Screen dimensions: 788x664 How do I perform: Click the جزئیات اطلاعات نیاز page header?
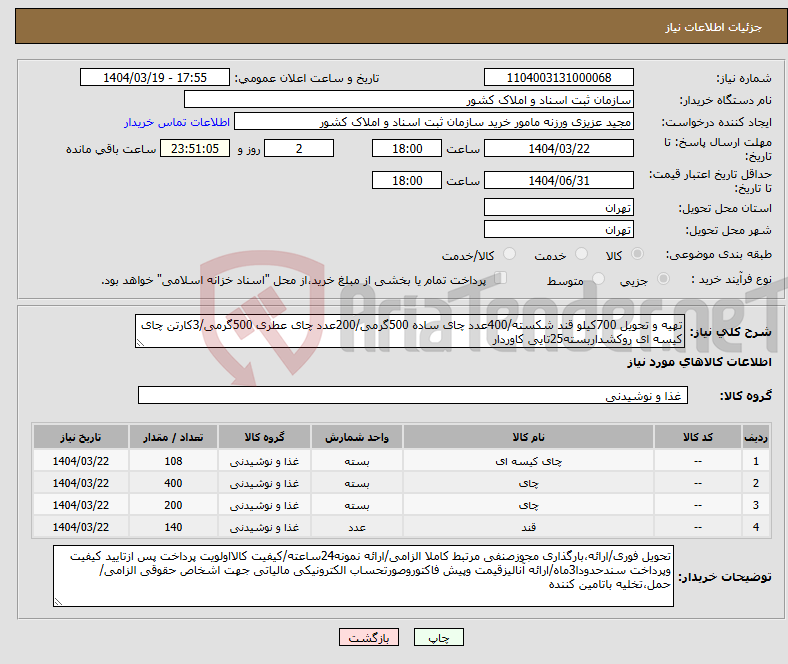(x=714, y=27)
